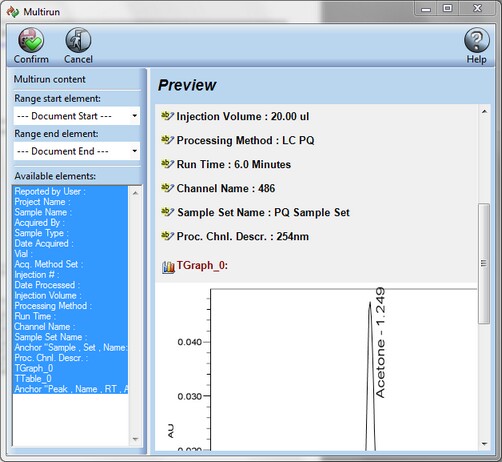The height and width of the screenshot is (462, 502).
Task: Click the field icon beside Run Time
Action: click(167, 164)
